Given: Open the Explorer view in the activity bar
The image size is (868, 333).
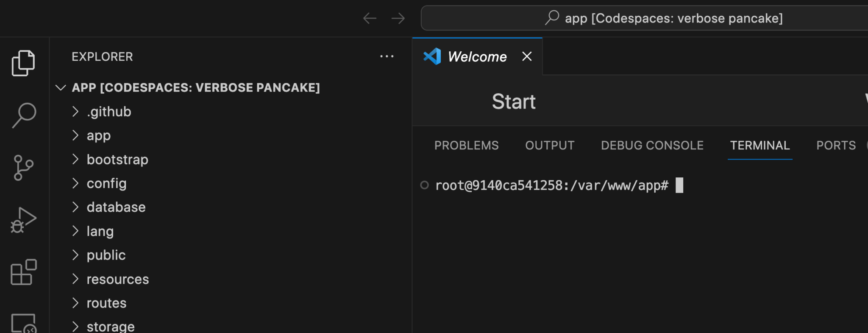Looking at the screenshot, I should (23, 62).
